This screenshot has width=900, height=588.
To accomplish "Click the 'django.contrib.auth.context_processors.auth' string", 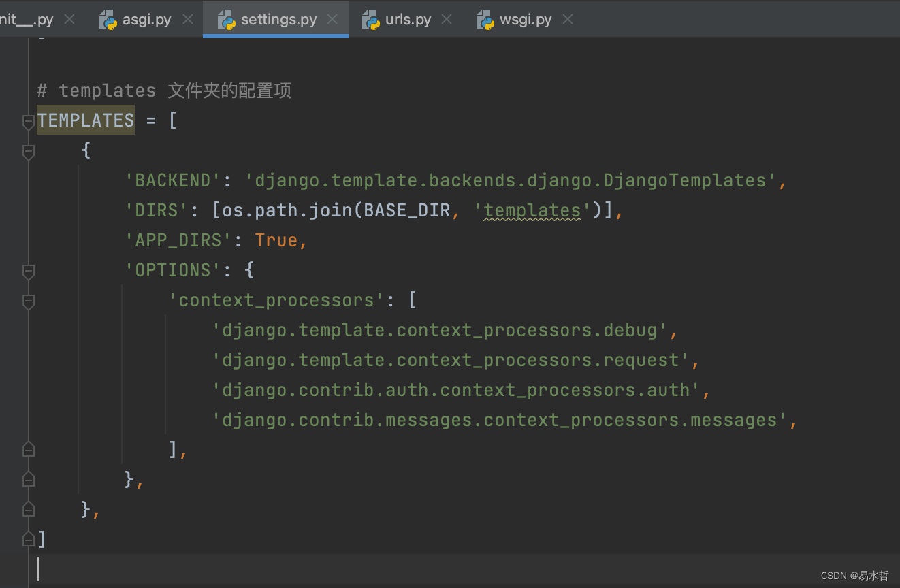I will [x=456, y=390].
